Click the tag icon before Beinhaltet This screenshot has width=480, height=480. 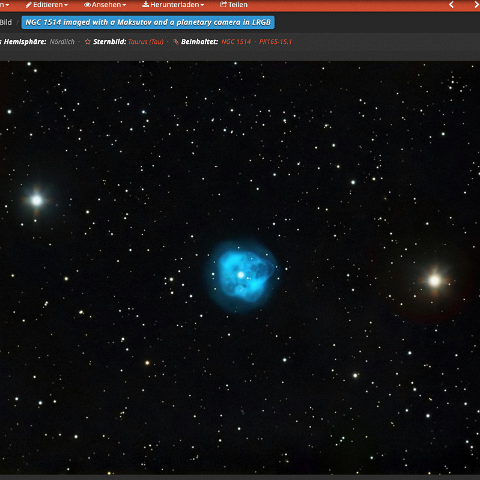pos(176,42)
